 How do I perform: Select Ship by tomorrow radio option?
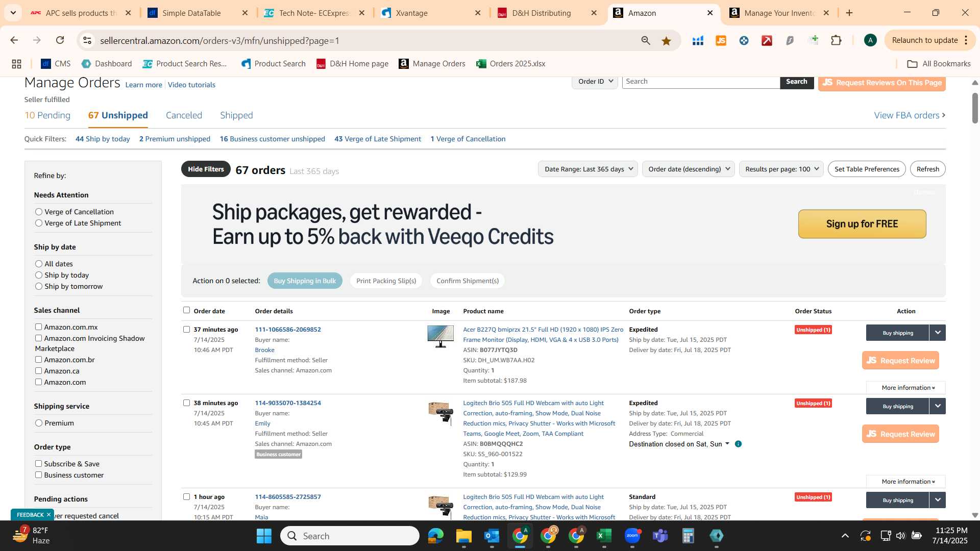click(39, 286)
